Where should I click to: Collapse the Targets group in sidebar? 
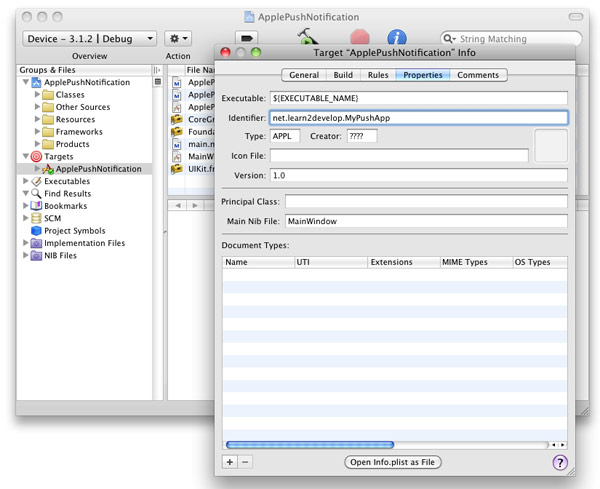click(25, 157)
